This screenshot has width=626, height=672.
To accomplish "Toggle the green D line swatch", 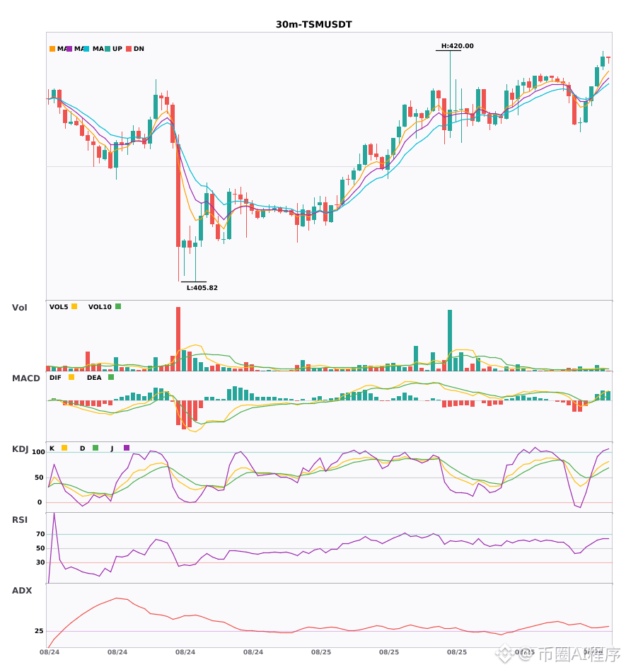I will (x=95, y=448).
